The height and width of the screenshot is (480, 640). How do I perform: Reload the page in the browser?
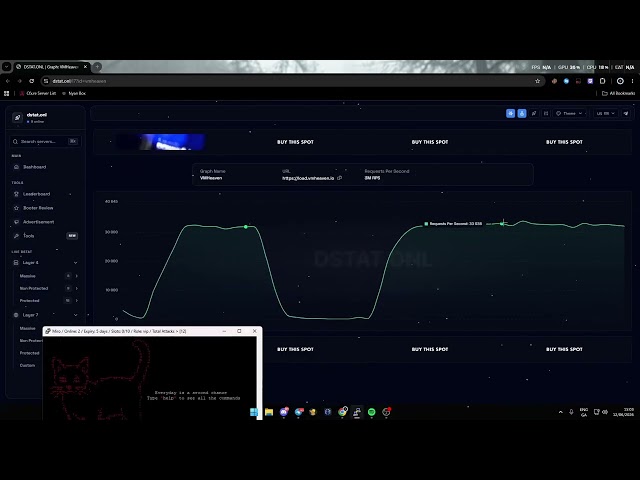[x=31, y=81]
